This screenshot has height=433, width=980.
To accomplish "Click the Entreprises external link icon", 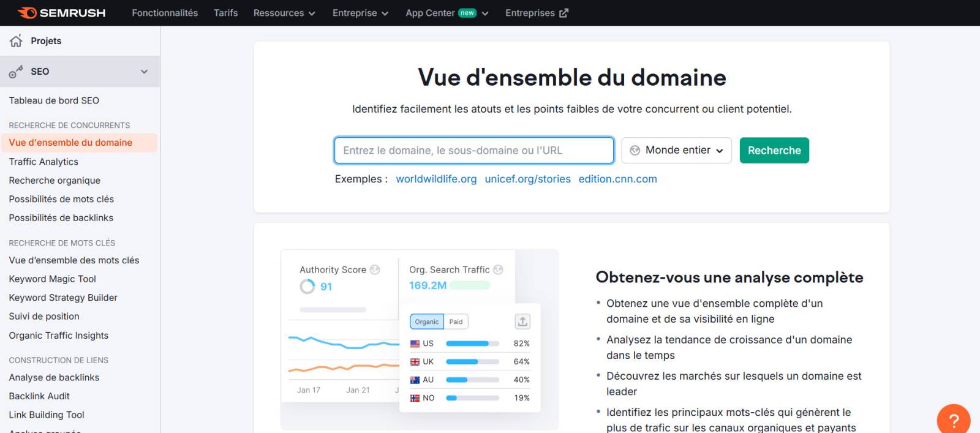I will [x=563, y=13].
